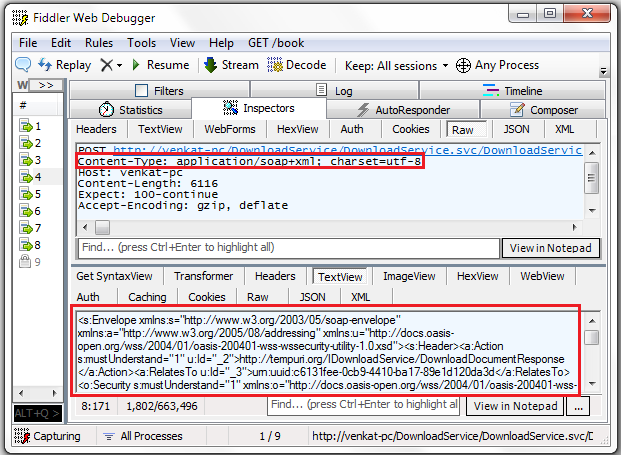Toggle the Filters tab checkbox
This screenshot has height=455, width=621.
click(x=141, y=91)
